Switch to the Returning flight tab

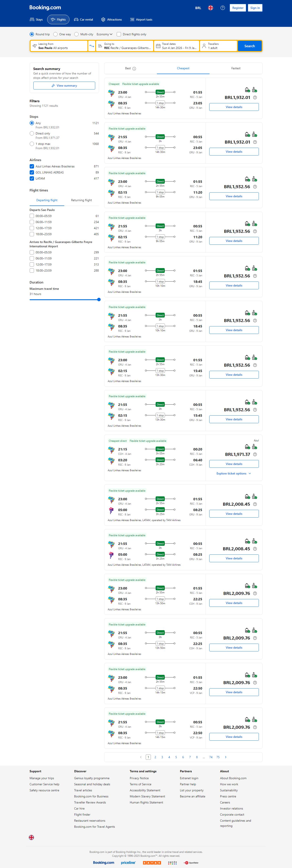[82, 200]
